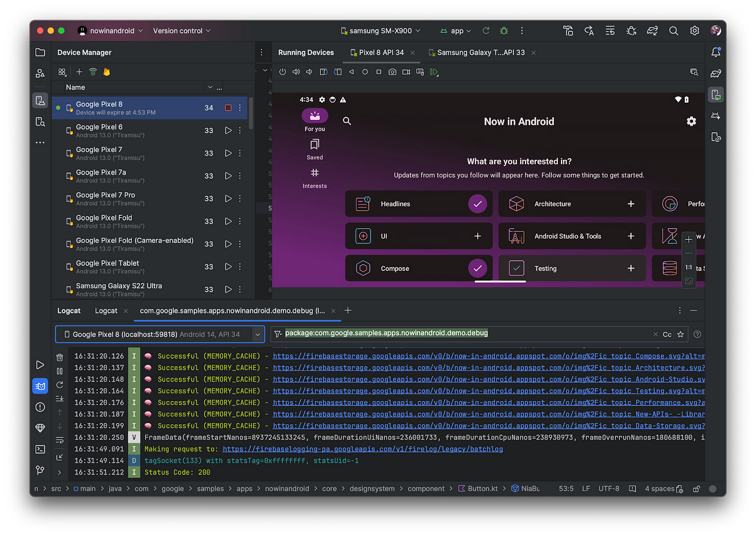Toggle soft-wrap in Logcat side toolbar
Viewport: 756px width, 536px height.
[x=60, y=440]
